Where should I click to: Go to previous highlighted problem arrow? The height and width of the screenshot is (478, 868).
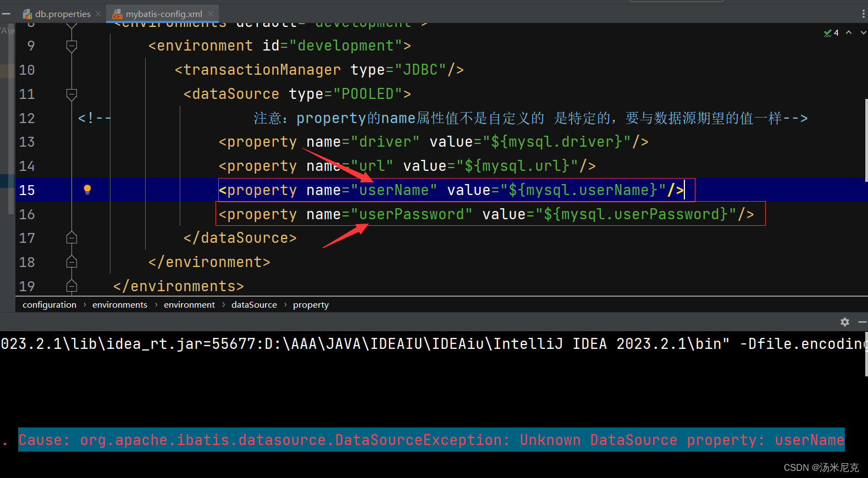[849, 32]
